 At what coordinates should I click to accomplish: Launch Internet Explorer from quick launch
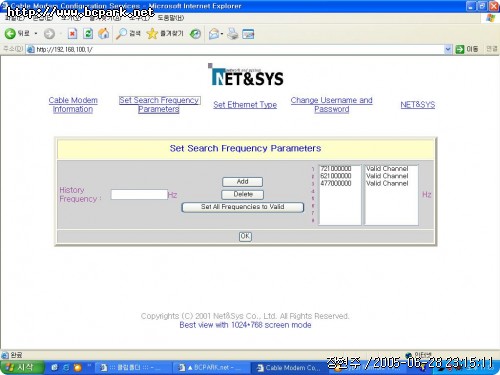click(66, 367)
